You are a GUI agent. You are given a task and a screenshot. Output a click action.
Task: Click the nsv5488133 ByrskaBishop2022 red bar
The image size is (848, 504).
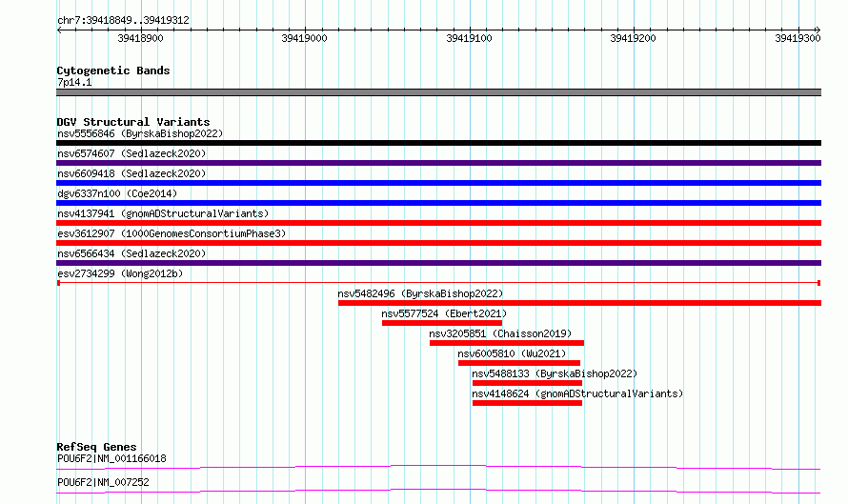527,383
